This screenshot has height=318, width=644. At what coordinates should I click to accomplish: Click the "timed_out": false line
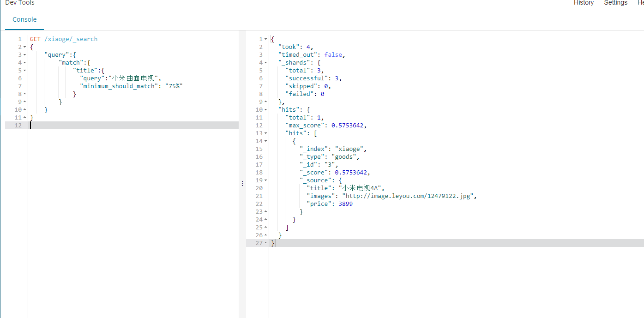312,55
